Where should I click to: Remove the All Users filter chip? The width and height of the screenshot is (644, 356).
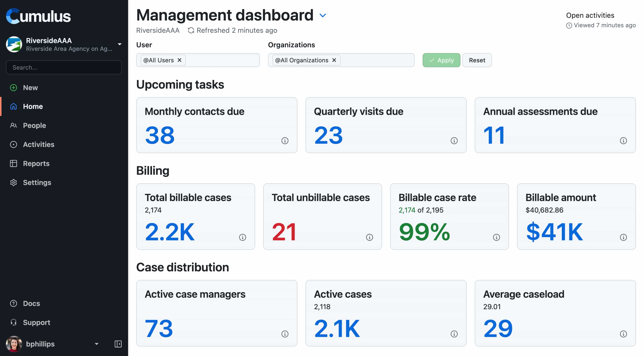coord(179,60)
